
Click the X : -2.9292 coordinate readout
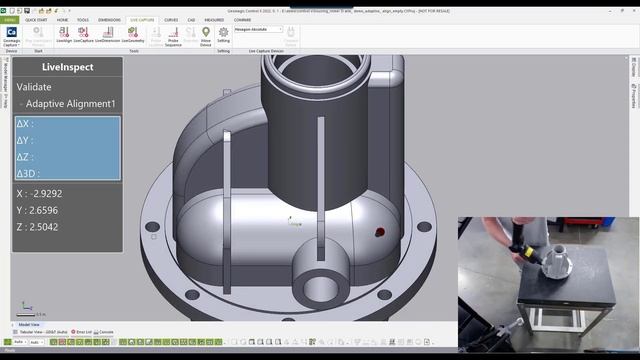click(x=39, y=193)
